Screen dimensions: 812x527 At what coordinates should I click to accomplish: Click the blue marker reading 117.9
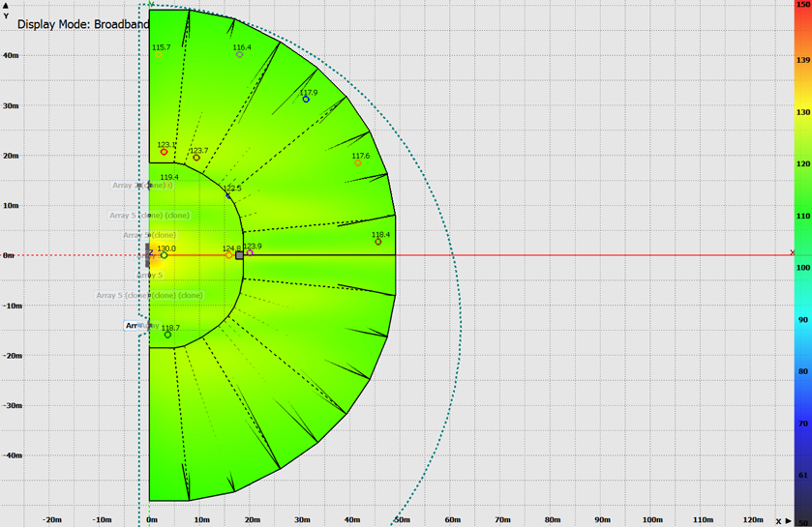pos(306,100)
